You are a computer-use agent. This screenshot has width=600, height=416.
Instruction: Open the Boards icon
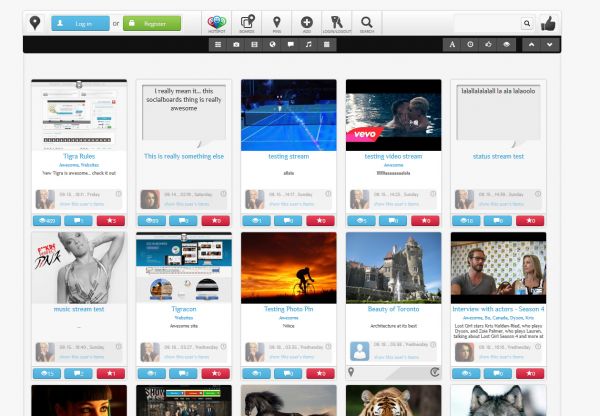tap(247, 24)
